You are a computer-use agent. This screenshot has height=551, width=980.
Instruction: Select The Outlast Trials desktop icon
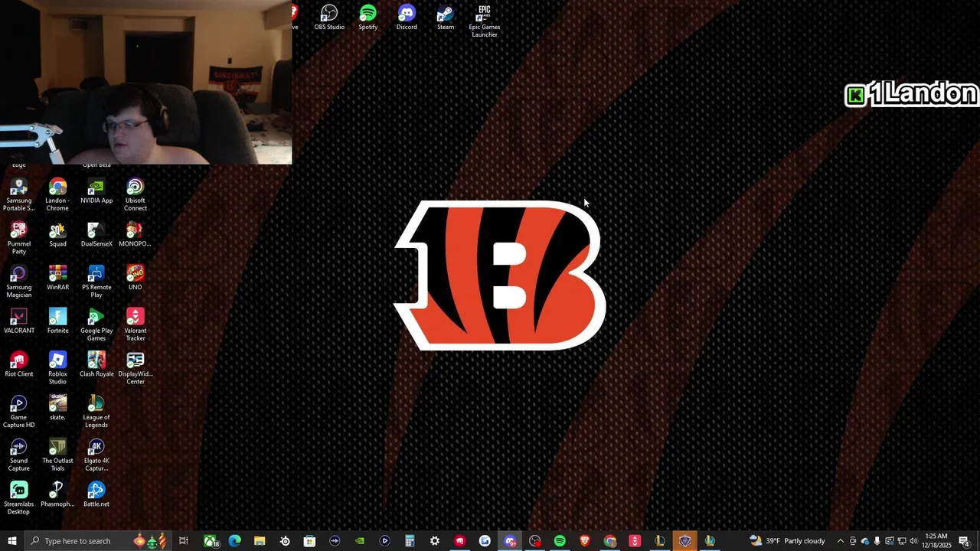pyautogui.click(x=57, y=455)
